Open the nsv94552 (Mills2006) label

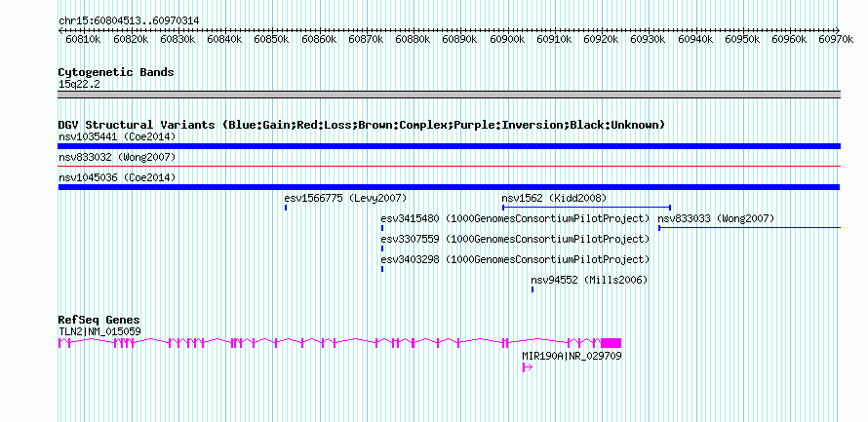[x=589, y=280]
